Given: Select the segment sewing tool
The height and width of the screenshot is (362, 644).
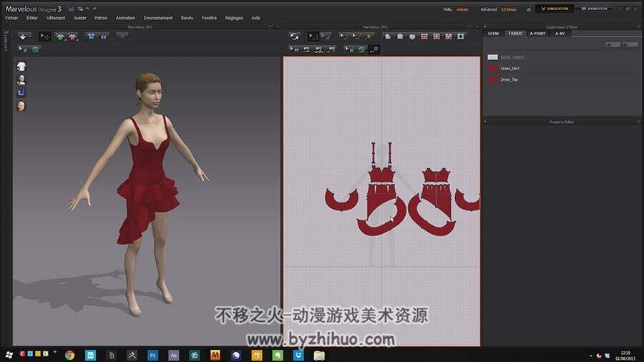Looking at the screenshot, I should (306, 49).
